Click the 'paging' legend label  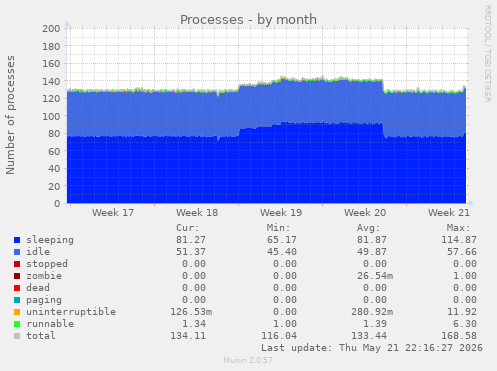point(44,300)
